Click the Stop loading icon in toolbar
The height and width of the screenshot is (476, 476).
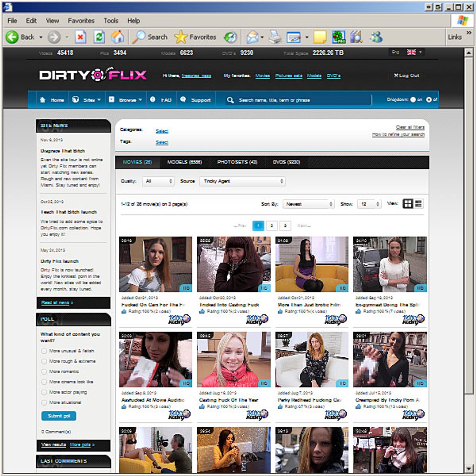[80, 37]
